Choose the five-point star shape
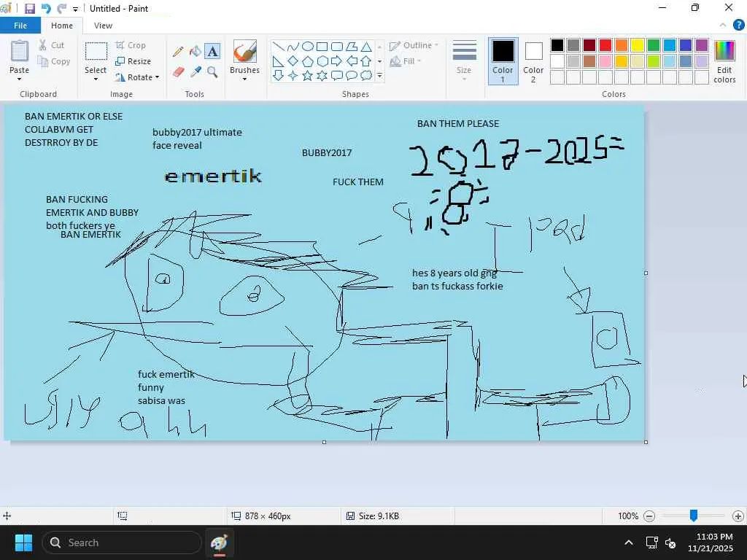 tap(308, 75)
